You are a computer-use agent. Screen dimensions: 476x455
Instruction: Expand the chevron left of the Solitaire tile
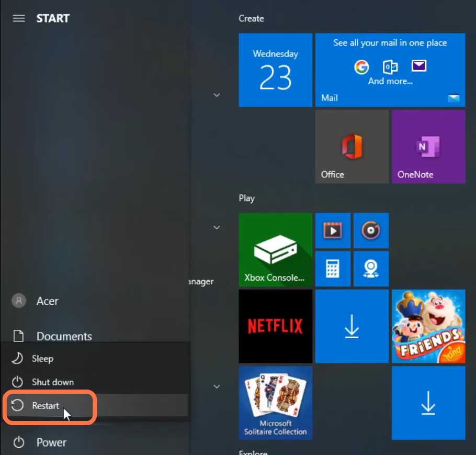coord(217,386)
